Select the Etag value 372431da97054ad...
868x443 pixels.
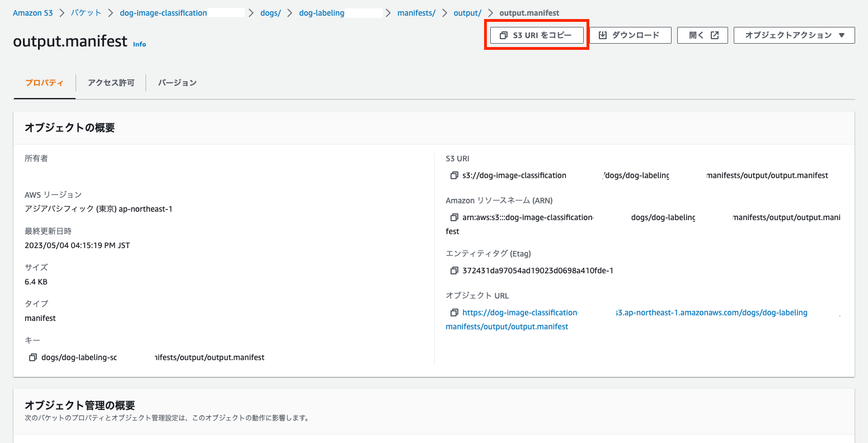tap(538, 271)
